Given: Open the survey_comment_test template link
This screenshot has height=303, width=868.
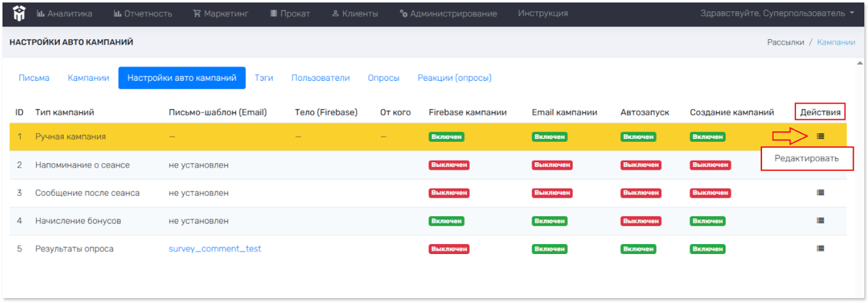Looking at the screenshot, I should (x=215, y=249).
